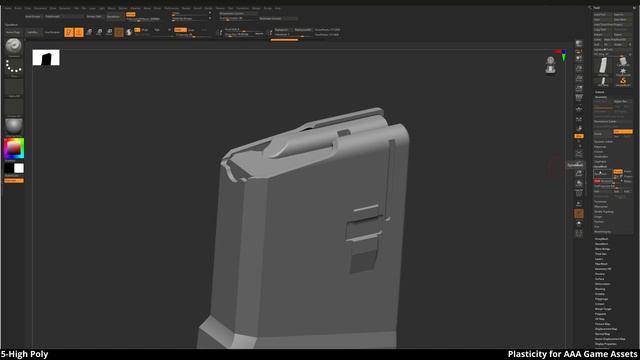Click the AAHalf icon on right shelf
Image resolution: width=640 pixels, height=360 pixels.
pos(579,88)
